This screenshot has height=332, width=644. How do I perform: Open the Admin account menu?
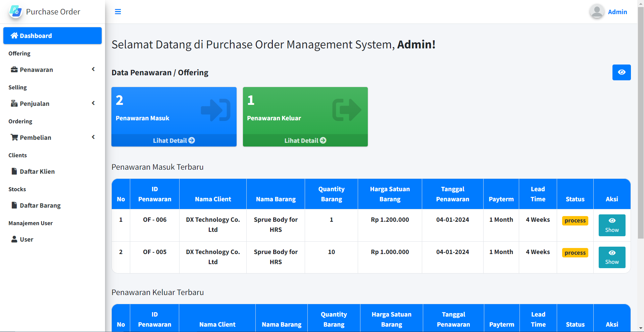coord(617,11)
